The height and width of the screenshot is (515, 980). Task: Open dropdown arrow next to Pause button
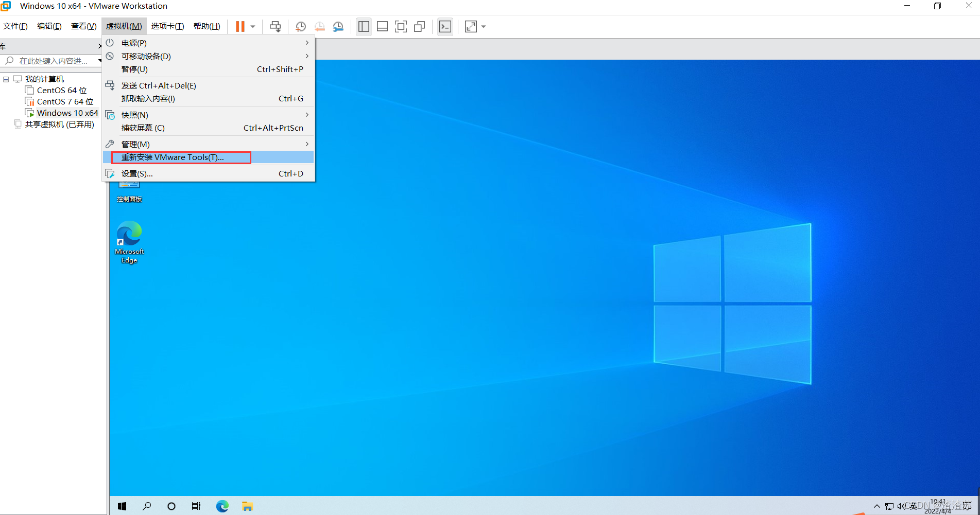[253, 26]
